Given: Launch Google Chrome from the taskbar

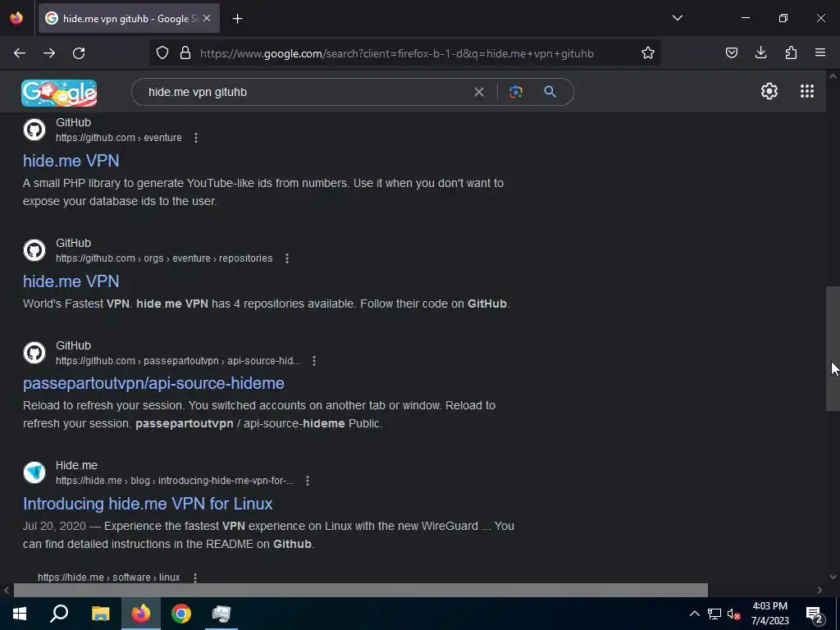Looking at the screenshot, I should (181, 614).
